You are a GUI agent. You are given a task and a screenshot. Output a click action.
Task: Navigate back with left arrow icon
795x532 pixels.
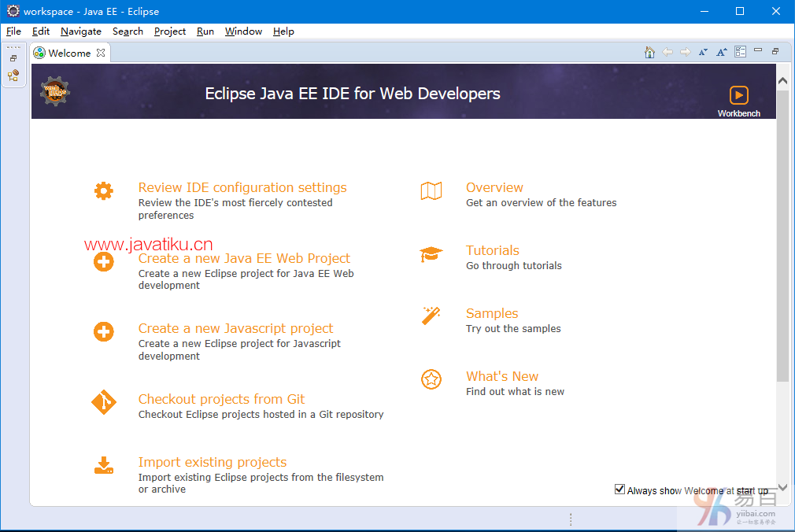667,52
